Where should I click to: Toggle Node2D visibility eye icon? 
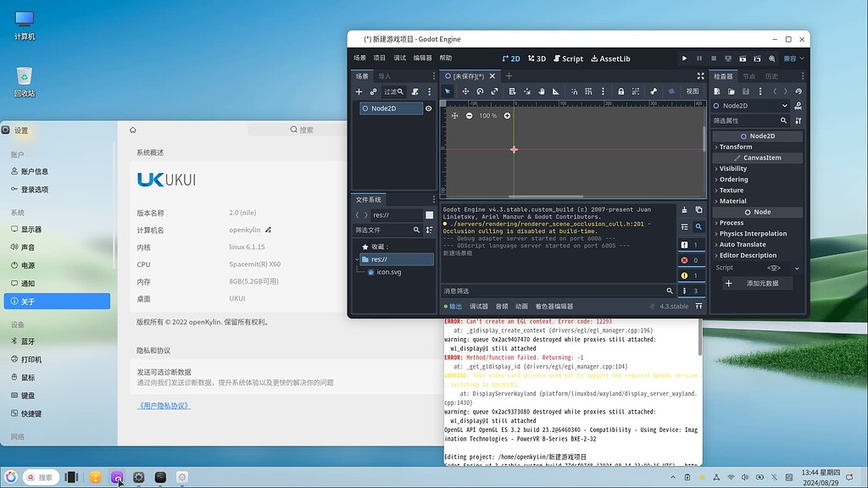428,108
